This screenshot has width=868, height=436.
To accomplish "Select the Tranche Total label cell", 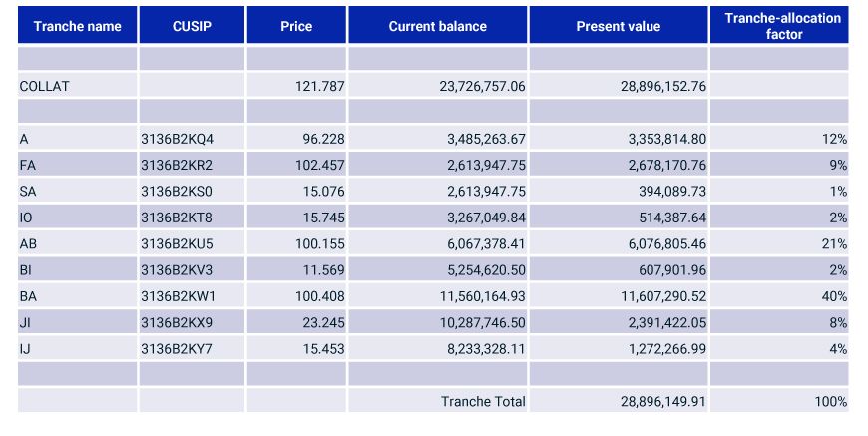I will point(483,401).
